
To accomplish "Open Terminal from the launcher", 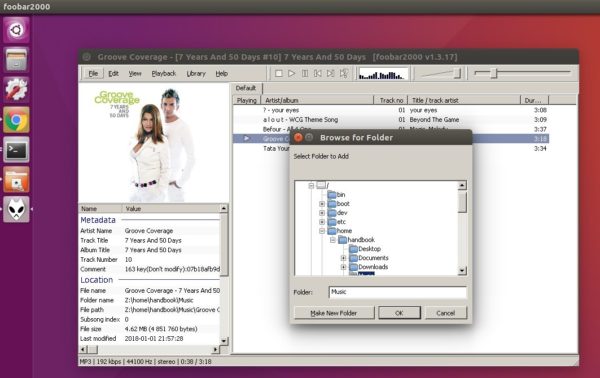I will click(x=16, y=150).
